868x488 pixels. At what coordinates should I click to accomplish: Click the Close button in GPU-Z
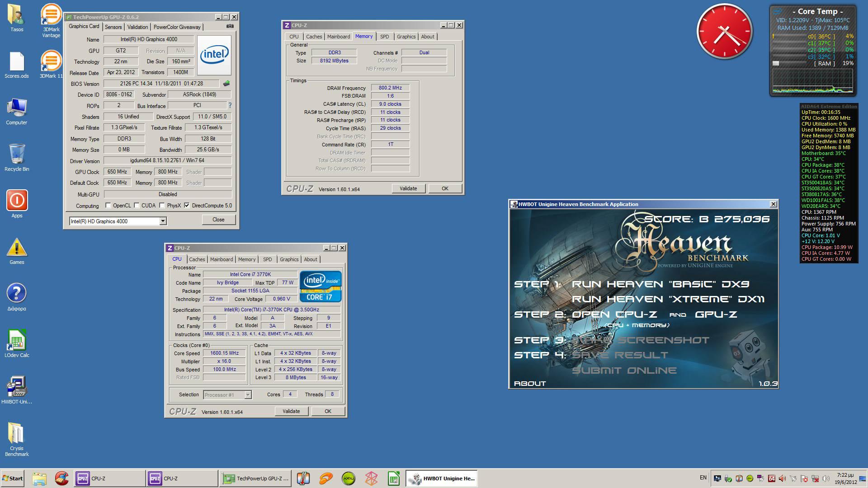click(218, 220)
